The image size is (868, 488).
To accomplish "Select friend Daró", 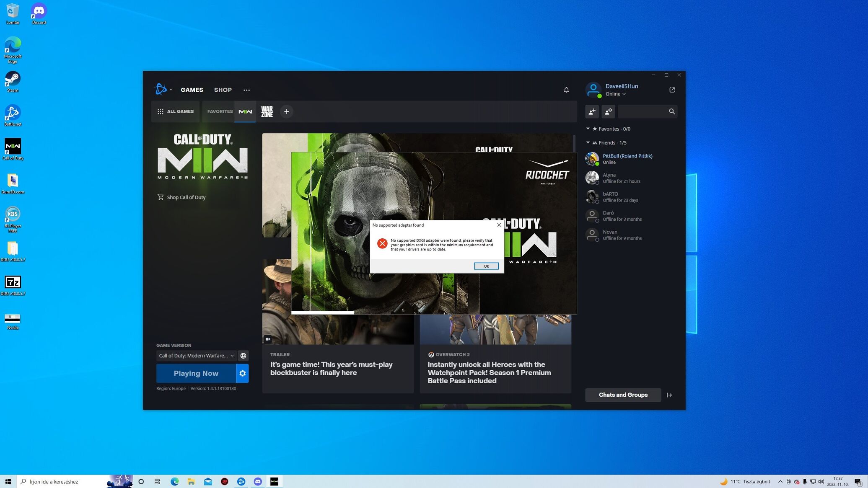I will [631, 216].
